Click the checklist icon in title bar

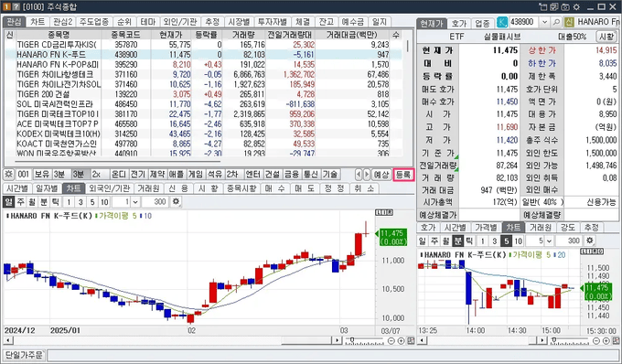pyautogui.click(x=554, y=6)
